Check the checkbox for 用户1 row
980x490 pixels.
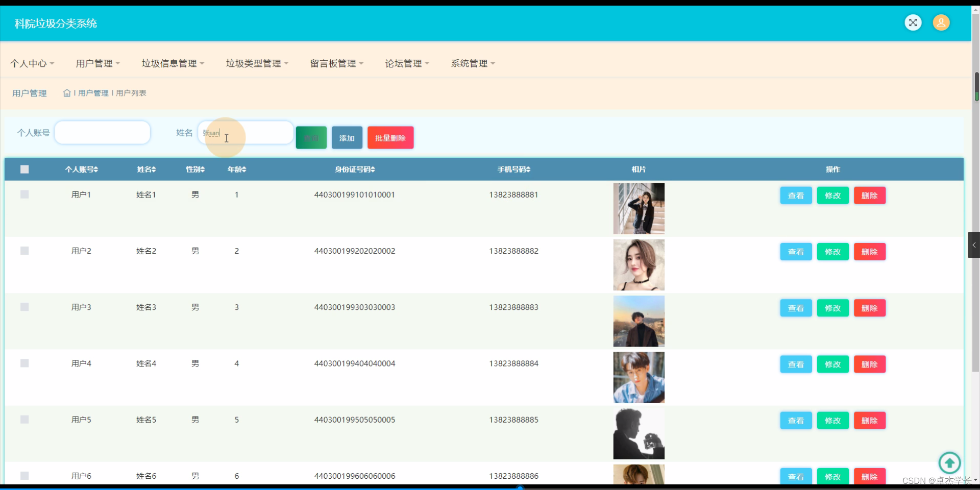pos(23,194)
